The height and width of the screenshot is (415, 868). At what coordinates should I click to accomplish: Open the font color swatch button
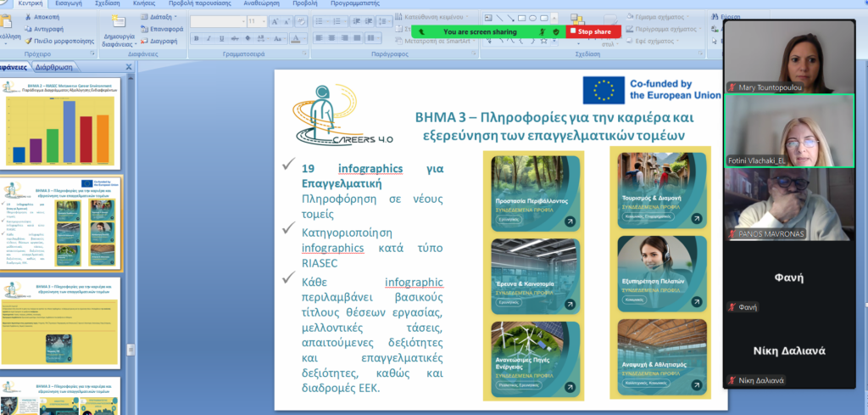(298, 39)
